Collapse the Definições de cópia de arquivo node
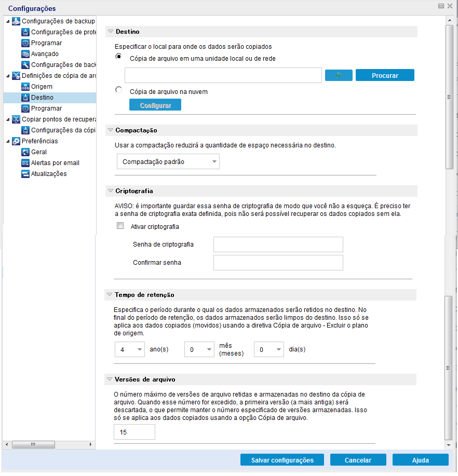 point(8,76)
